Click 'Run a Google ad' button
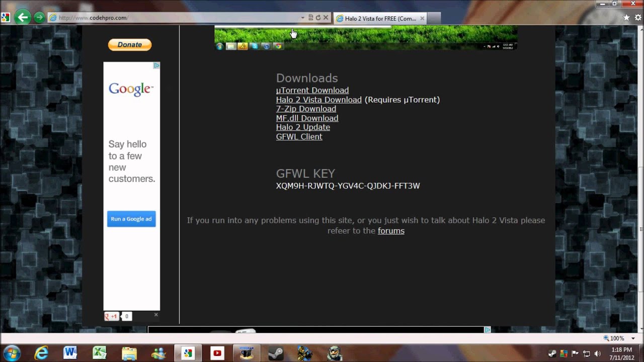Image resolution: width=644 pixels, height=362 pixels. coord(131,219)
